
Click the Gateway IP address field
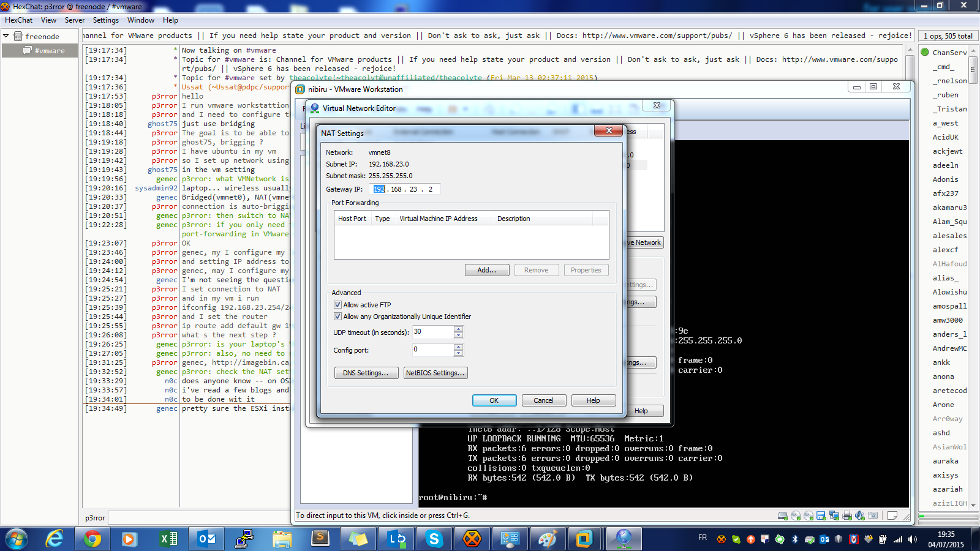click(404, 189)
